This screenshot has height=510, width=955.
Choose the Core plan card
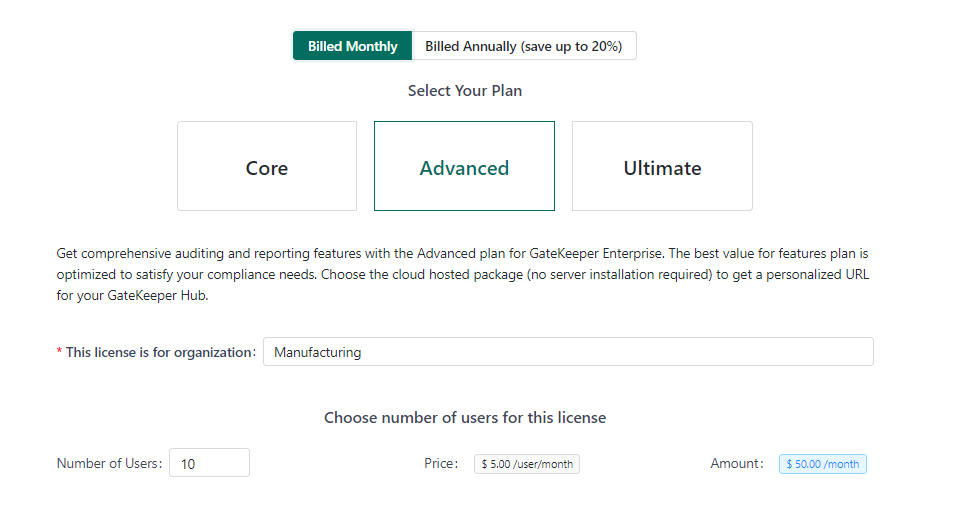tap(267, 166)
